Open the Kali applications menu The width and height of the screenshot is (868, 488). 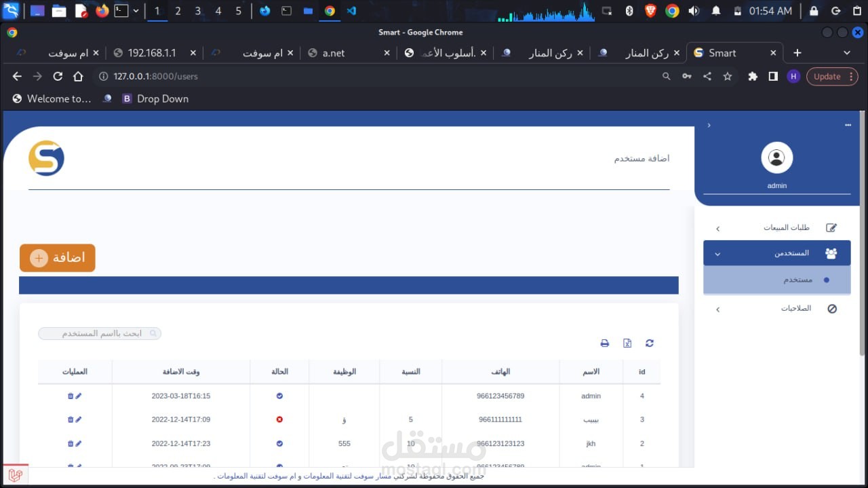click(x=11, y=11)
